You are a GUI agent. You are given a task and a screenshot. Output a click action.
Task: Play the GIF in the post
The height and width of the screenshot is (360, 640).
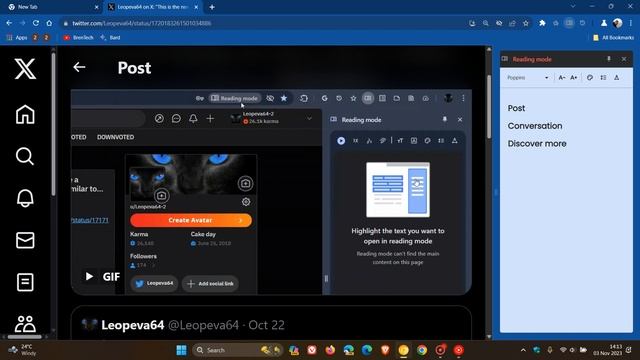(89, 276)
